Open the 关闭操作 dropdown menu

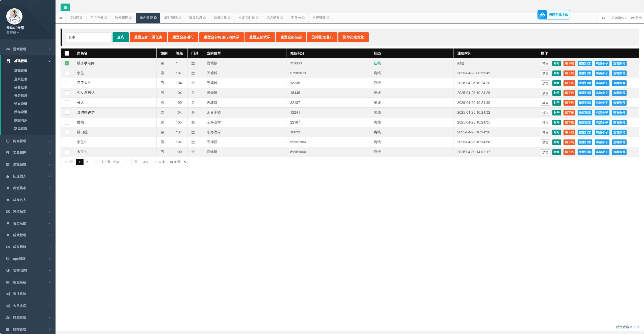[619, 18]
